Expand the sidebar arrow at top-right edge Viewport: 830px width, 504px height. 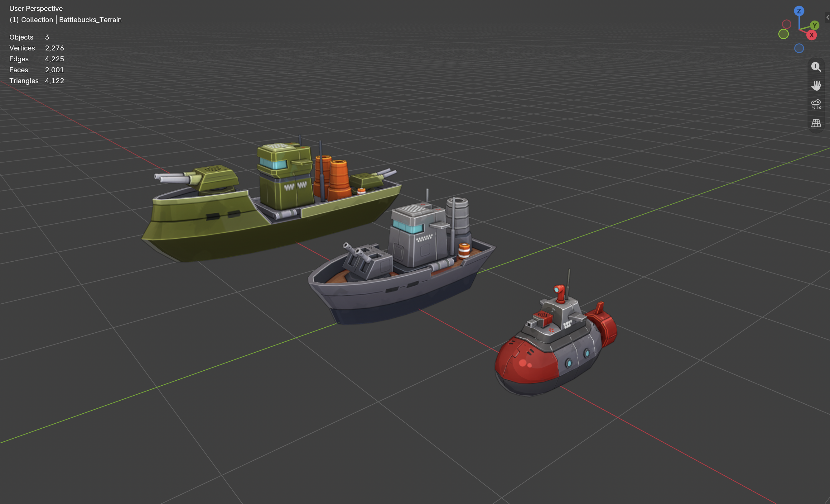pyautogui.click(x=827, y=17)
